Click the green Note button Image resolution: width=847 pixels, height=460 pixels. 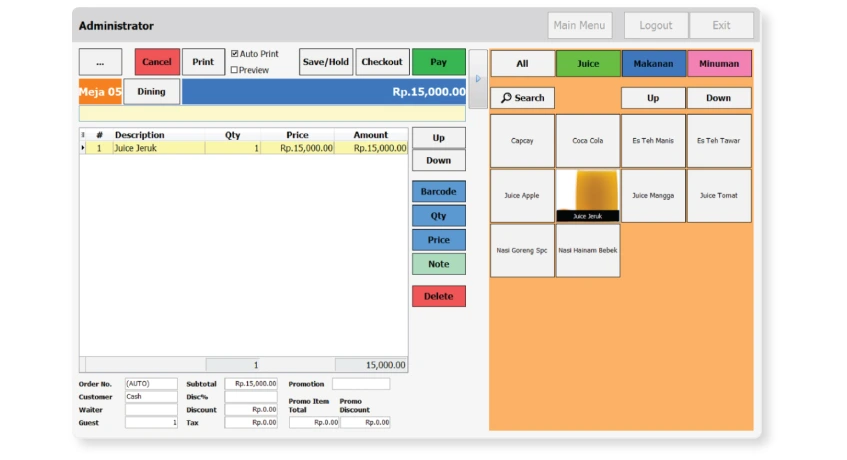point(439,264)
